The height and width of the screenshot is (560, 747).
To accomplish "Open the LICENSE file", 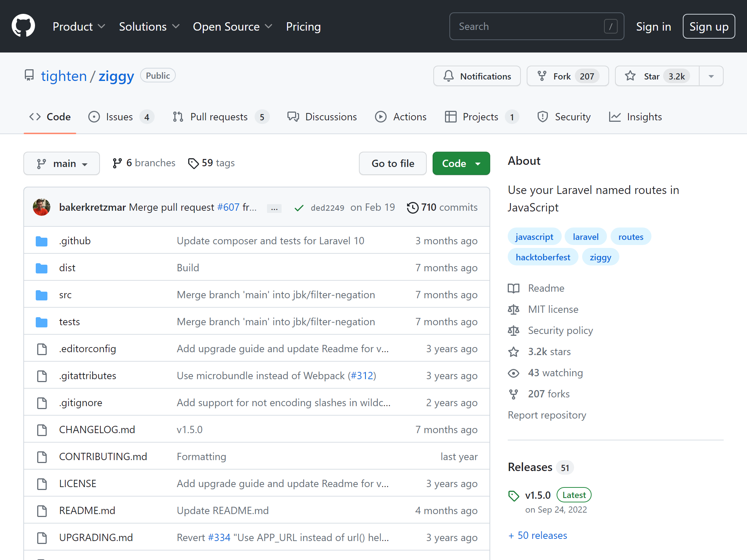I will (x=78, y=483).
